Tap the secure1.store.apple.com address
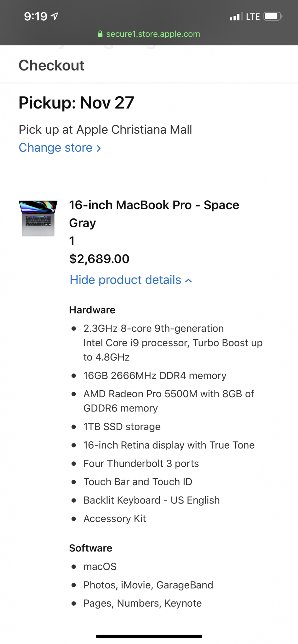Screen dimensions: 298x644 [153, 34]
